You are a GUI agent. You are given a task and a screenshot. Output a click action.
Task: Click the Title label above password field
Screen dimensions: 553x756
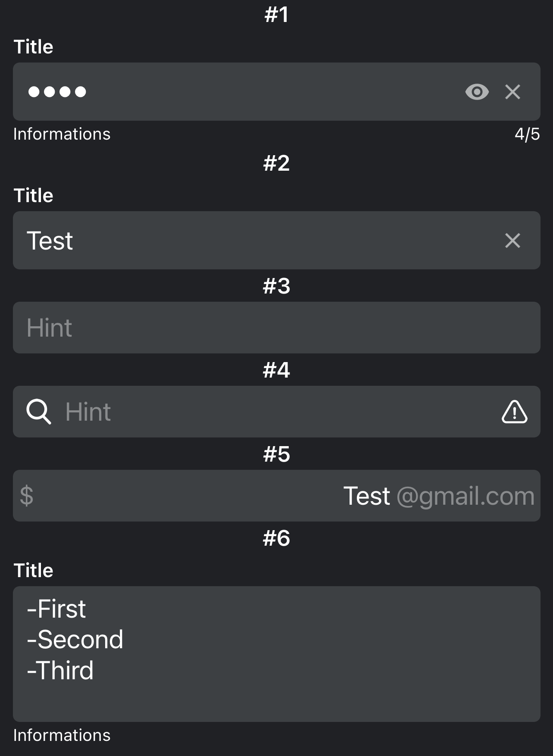(34, 47)
